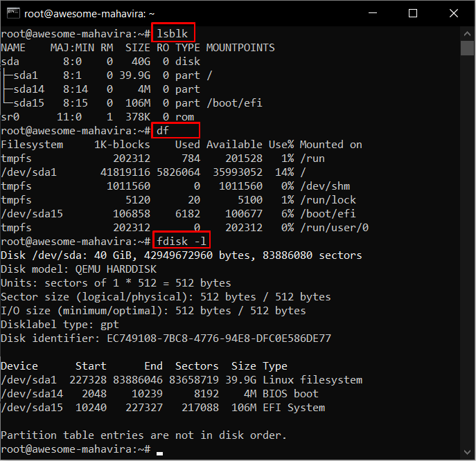Click 'sda14' in the lsblk tree
This screenshot has width=476, height=461.
tap(29, 89)
